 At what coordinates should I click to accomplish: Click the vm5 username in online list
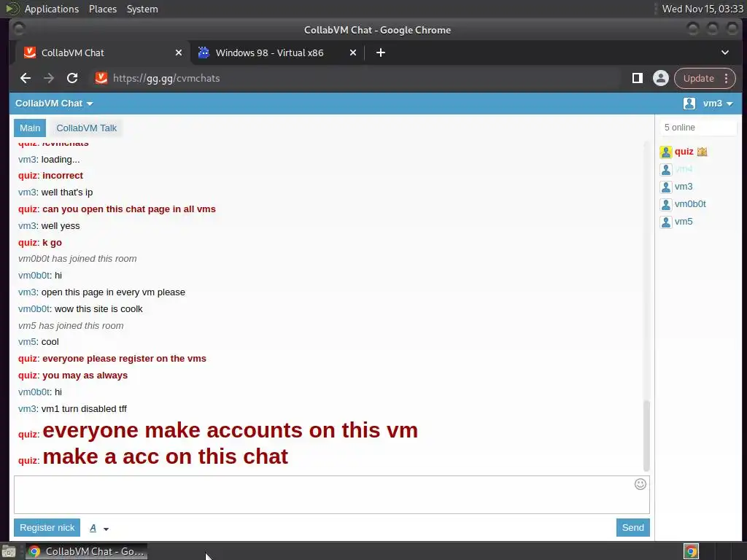pos(684,222)
